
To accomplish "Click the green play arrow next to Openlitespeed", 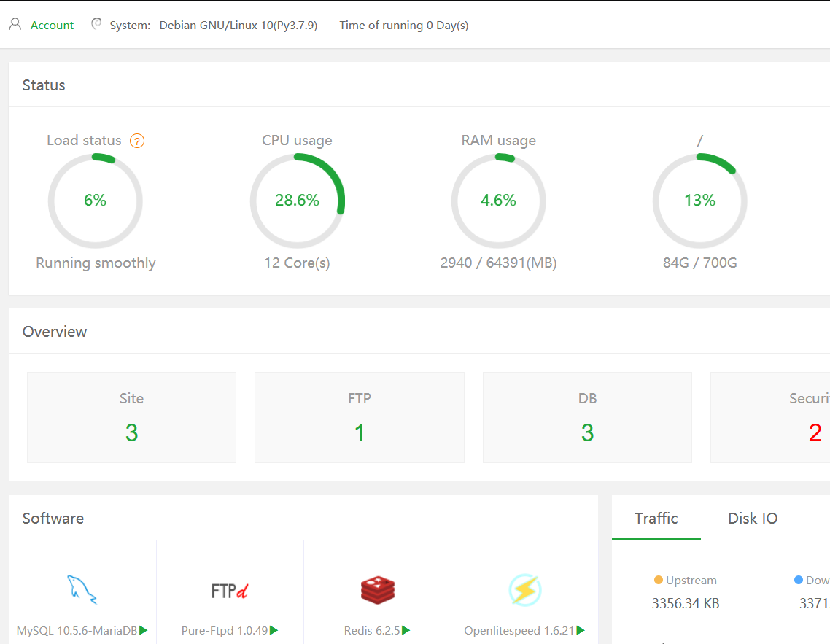I will click(x=581, y=630).
